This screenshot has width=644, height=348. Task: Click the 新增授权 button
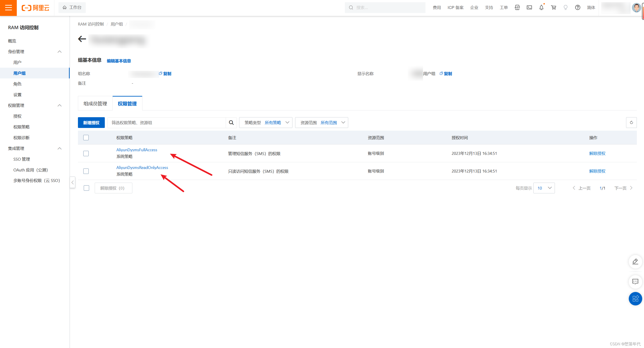coord(91,123)
